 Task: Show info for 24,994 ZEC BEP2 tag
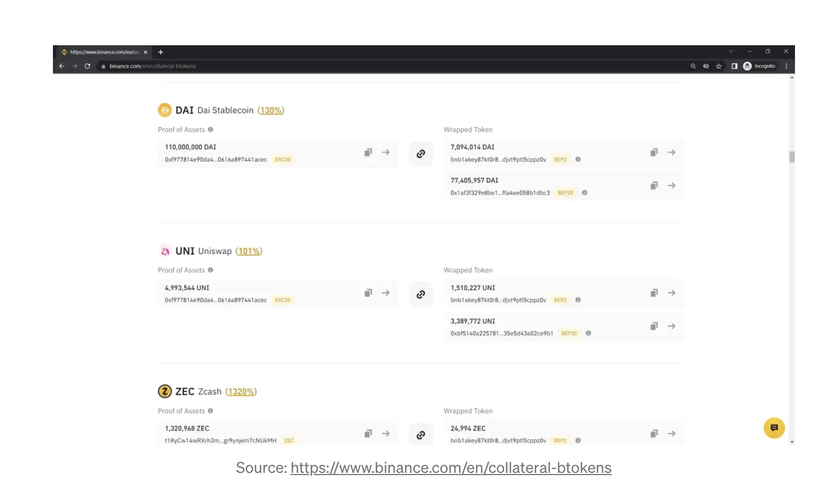click(578, 441)
